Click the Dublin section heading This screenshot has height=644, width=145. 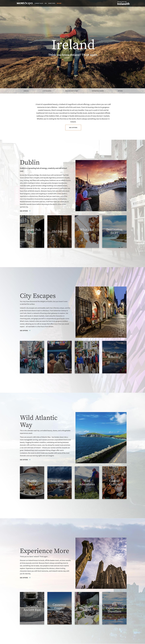pyautogui.click(x=30, y=162)
